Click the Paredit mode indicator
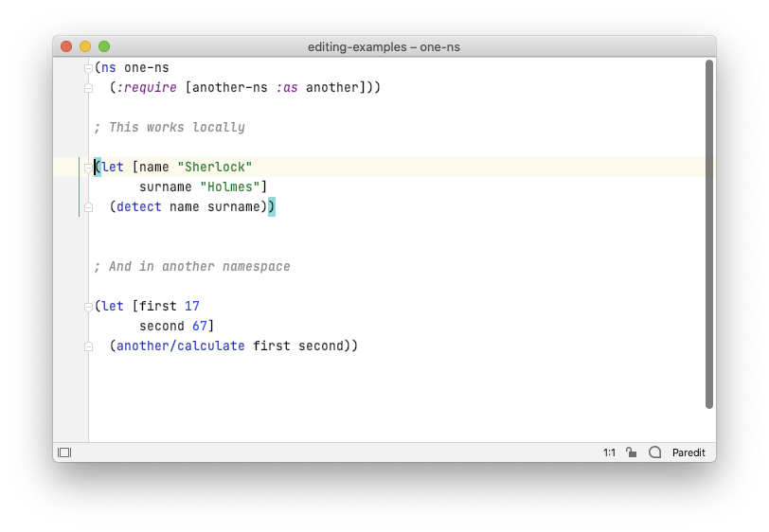769x532 pixels. pyautogui.click(x=689, y=452)
